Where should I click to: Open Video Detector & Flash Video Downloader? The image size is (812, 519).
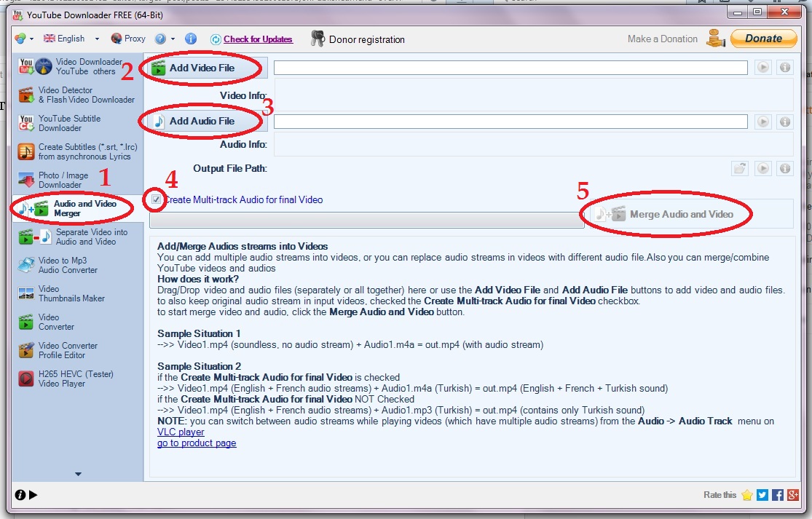click(x=76, y=95)
